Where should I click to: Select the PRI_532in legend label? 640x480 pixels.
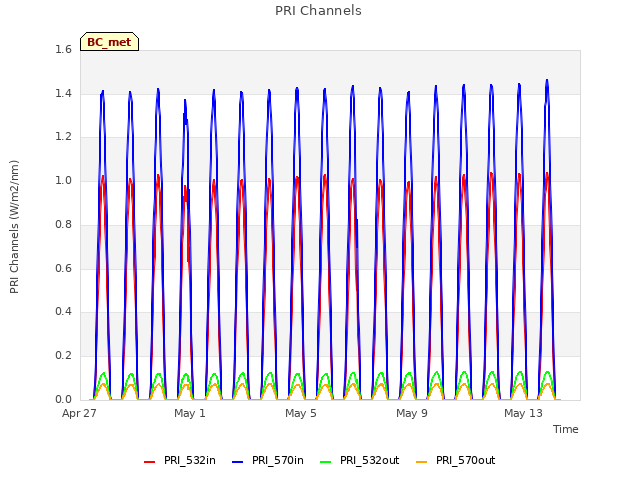pyautogui.click(x=190, y=460)
